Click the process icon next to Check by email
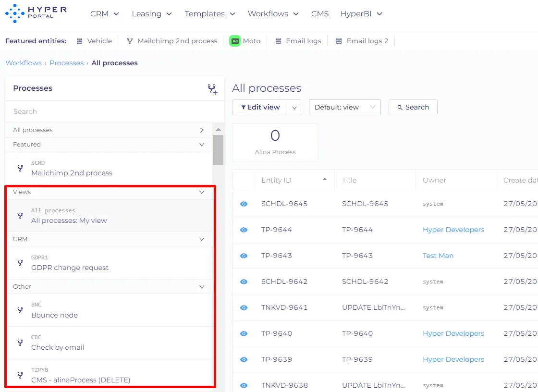The width and height of the screenshot is (538, 392). [x=20, y=343]
